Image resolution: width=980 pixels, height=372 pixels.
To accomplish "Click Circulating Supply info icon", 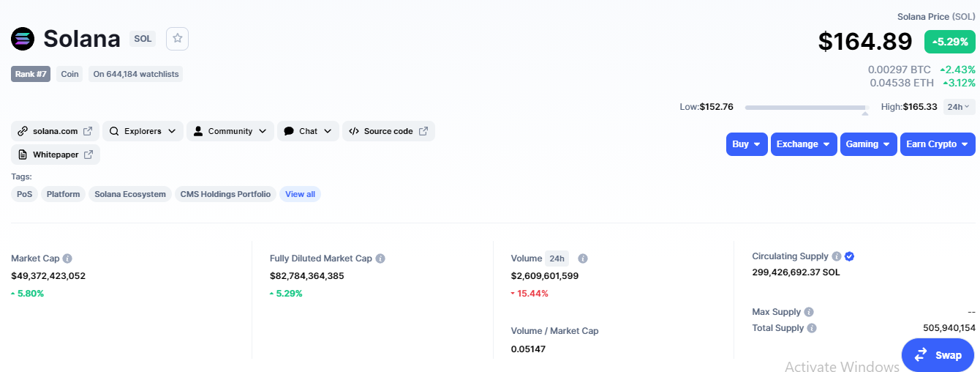I will (836, 256).
